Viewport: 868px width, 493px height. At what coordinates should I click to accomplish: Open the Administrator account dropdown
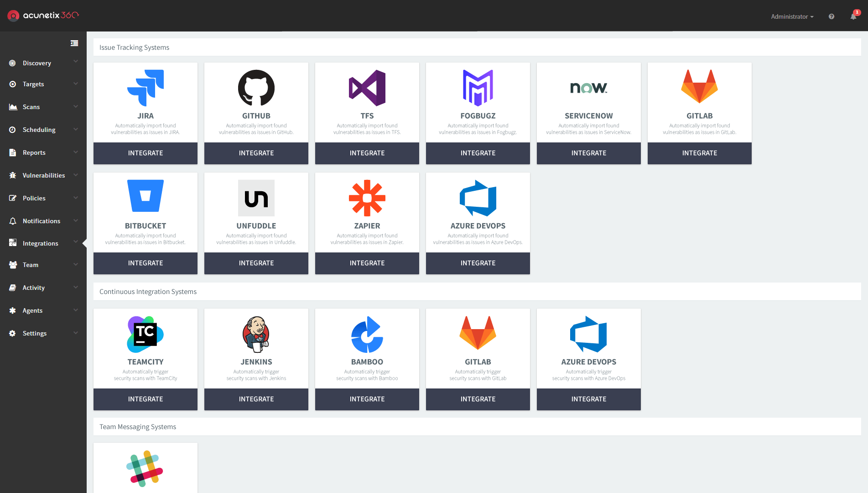(792, 16)
